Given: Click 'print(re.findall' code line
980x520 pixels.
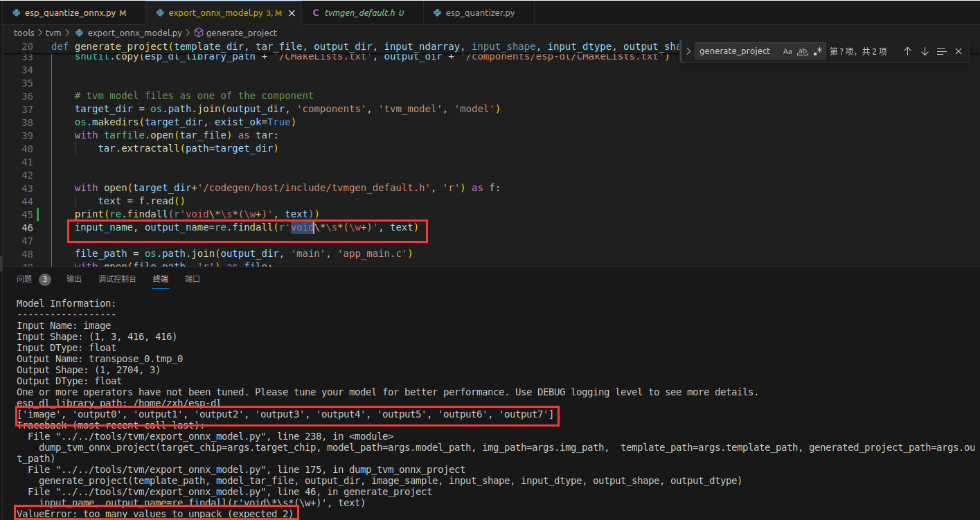Looking at the screenshot, I should pos(197,214).
